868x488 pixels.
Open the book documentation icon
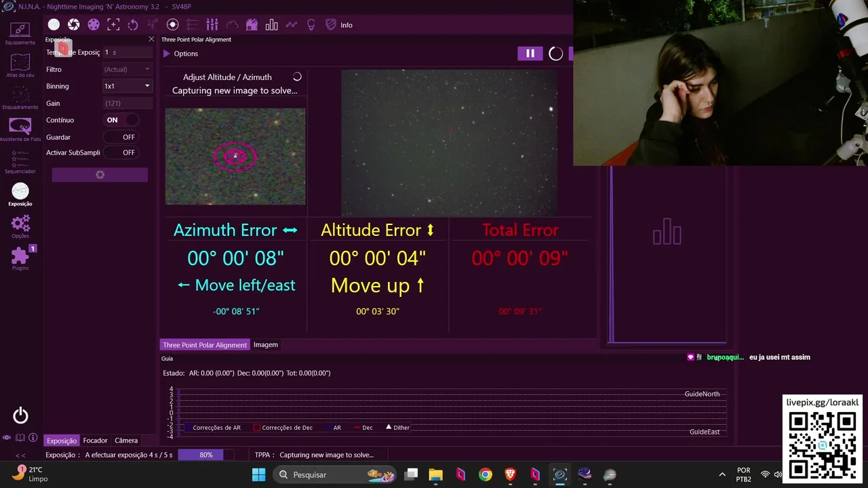pyautogui.click(x=20, y=438)
